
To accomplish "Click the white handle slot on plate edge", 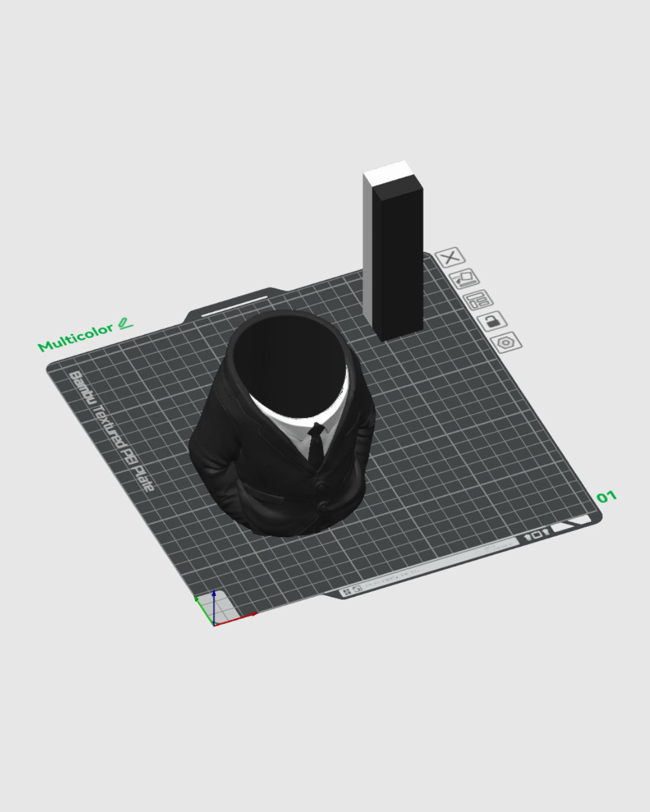I will (x=234, y=306).
